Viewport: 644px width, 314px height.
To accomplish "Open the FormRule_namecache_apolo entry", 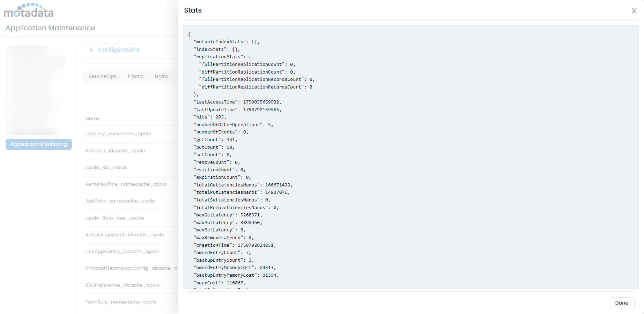I will point(121,302).
